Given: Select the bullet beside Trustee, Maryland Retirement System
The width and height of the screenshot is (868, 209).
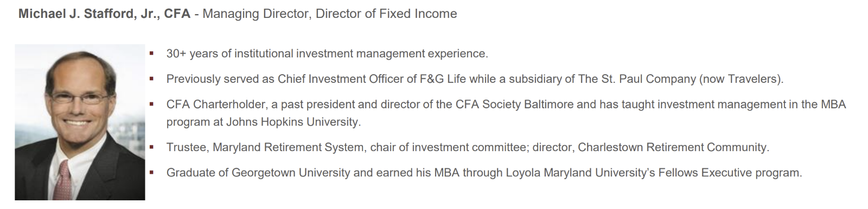Looking at the screenshot, I should (152, 147).
